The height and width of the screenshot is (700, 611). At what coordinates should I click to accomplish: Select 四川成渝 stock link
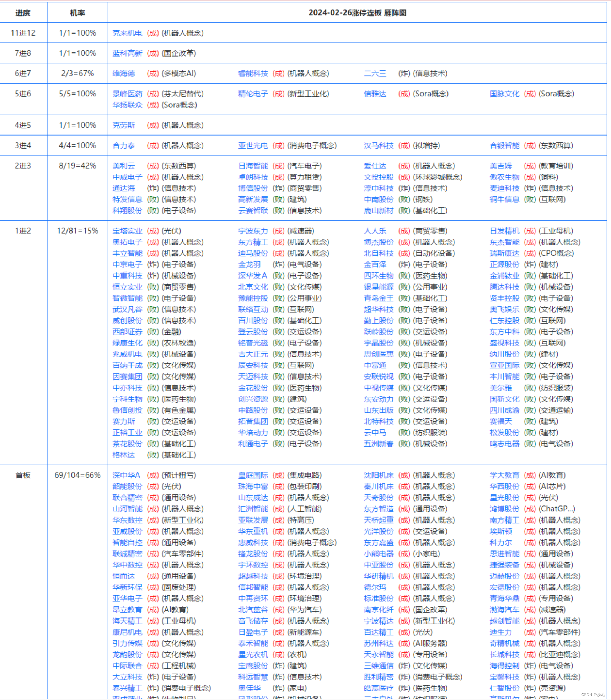click(504, 410)
